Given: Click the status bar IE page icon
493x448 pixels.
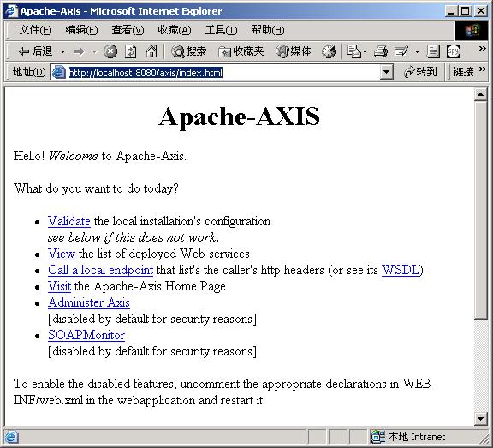Looking at the screenshot, I should pyautogui.click(x=12, y=438).
